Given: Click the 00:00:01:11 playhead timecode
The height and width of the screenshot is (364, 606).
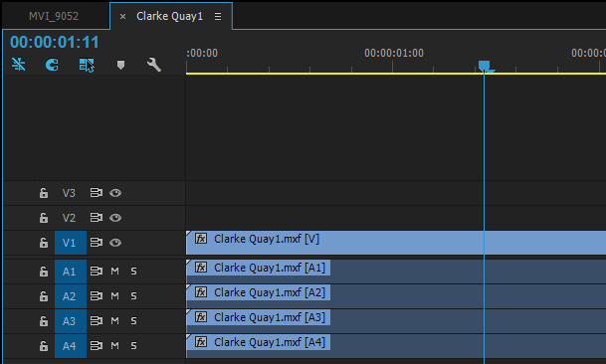Looking at the screenshot, I should click(55, 42).
